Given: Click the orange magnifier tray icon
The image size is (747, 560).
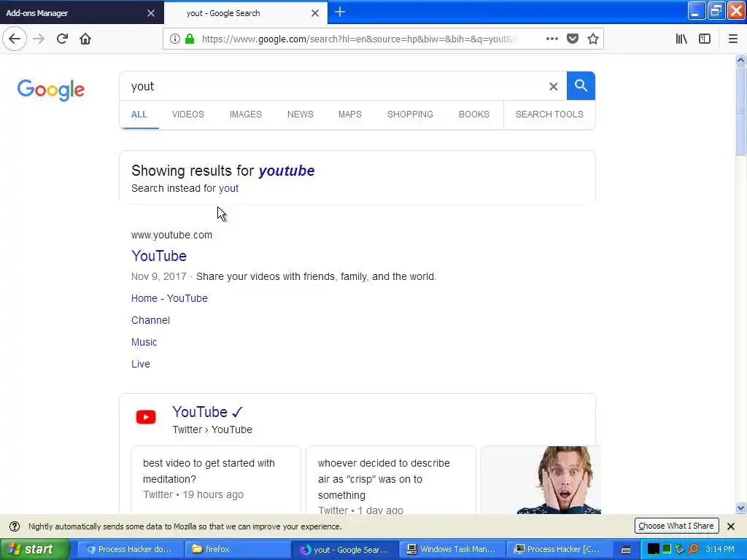Looking at the screenshot, I should click(x=693, y=549).
